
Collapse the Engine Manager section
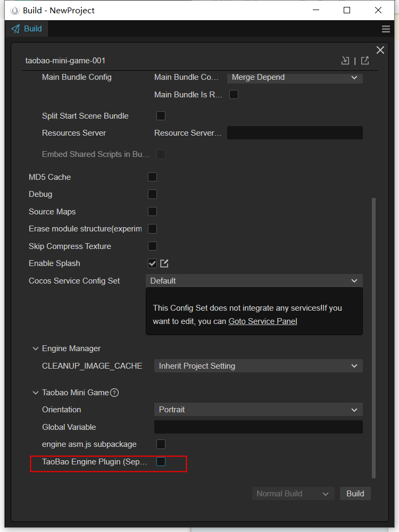(35, 348)
